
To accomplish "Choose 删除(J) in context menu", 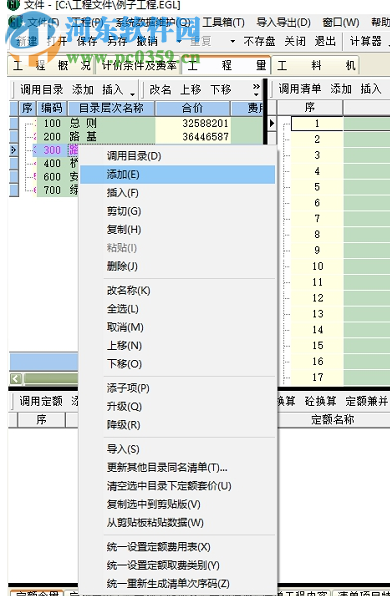I will click(x=122, y=266).
